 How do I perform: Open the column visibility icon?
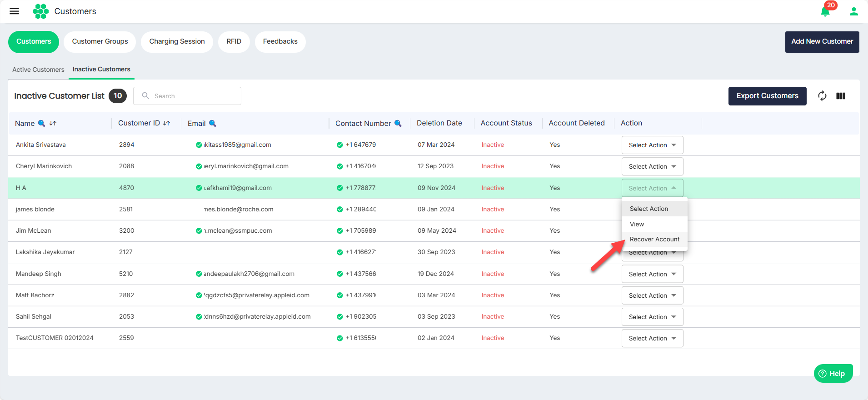pyautogui.click(x=841, y=96)
